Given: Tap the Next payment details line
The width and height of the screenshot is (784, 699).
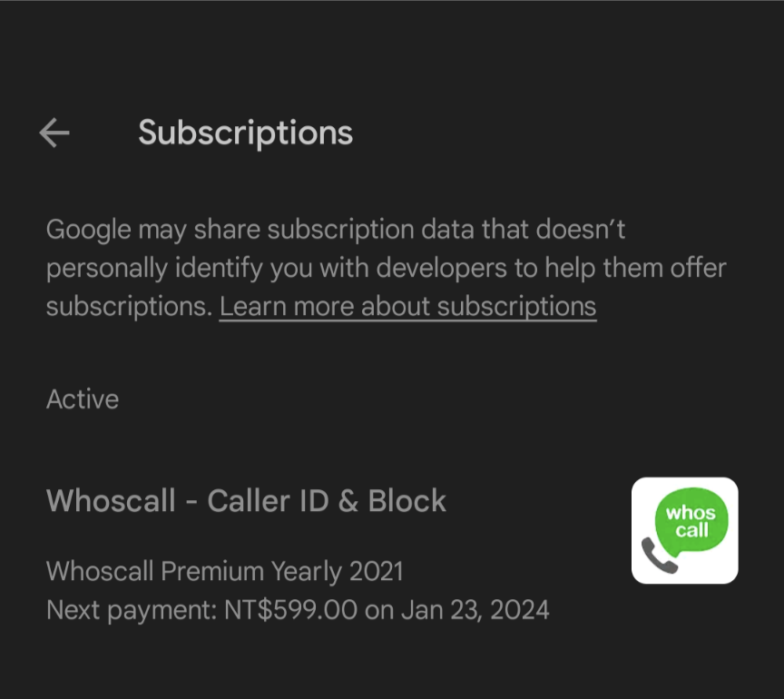Looking at the screenshot, I should (298, 610).
